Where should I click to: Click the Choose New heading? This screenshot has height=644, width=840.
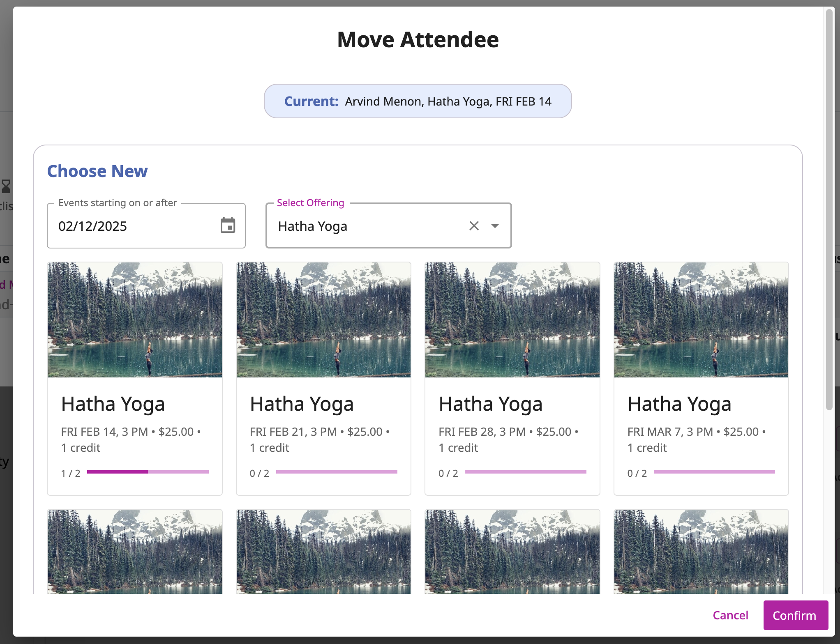click(97, 171)
